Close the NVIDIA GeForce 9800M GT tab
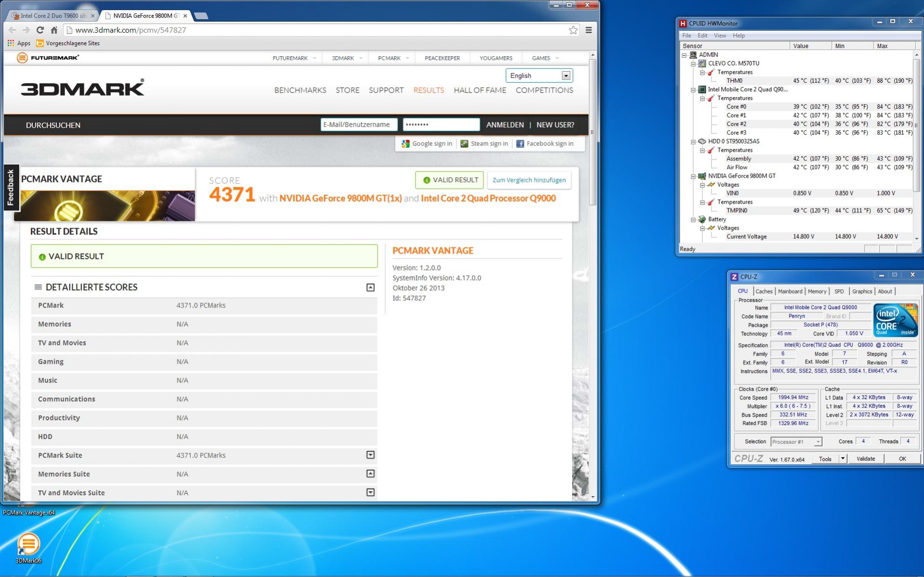924x577 pixels. coord(185,16)
